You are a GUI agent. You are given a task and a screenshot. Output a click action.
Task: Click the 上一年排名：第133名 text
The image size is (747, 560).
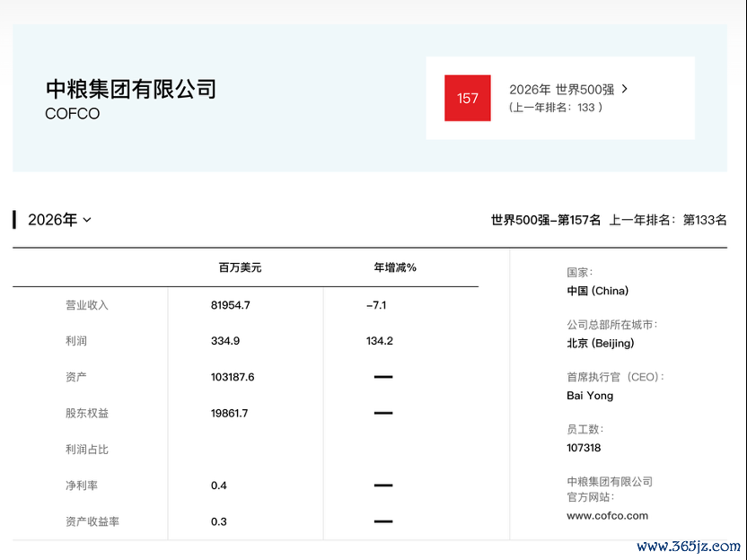click(x=668, y=220)
